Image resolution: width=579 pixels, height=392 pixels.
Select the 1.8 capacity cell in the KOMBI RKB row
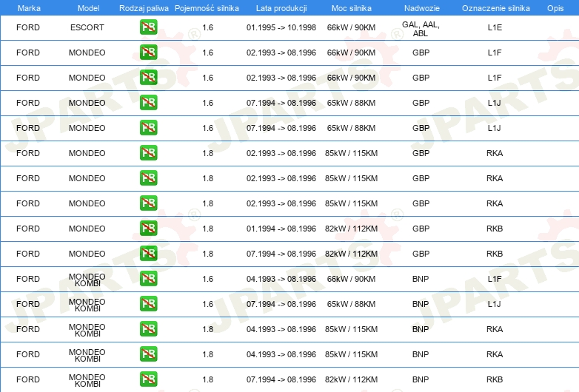coord(207,379)
